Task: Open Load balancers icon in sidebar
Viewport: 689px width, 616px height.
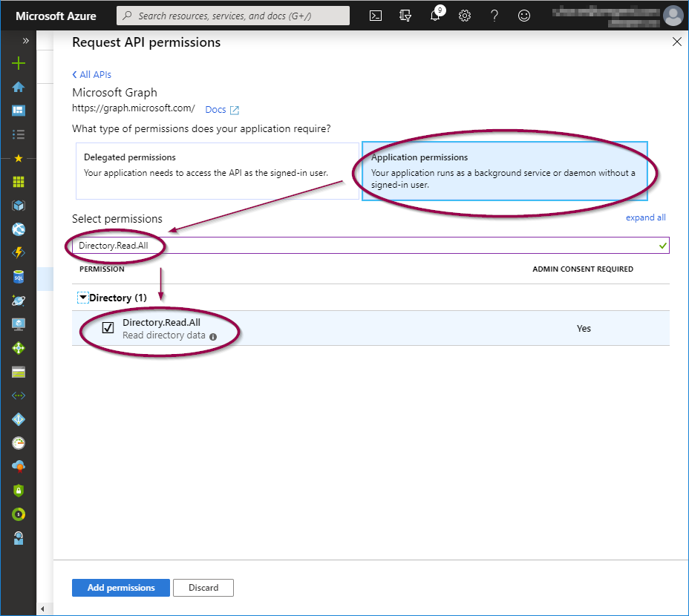Action: (x=19, y=348)
